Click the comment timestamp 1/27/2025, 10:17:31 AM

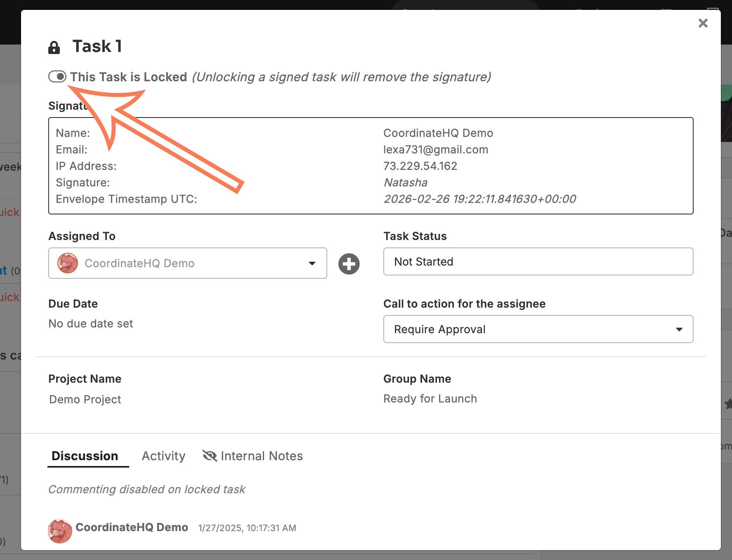tap(247, 528)
